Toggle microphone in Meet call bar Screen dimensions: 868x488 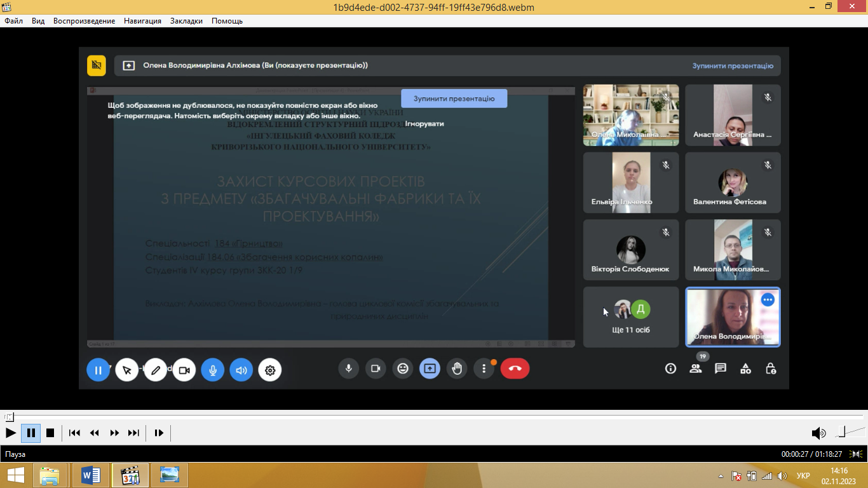click(348, 369)
